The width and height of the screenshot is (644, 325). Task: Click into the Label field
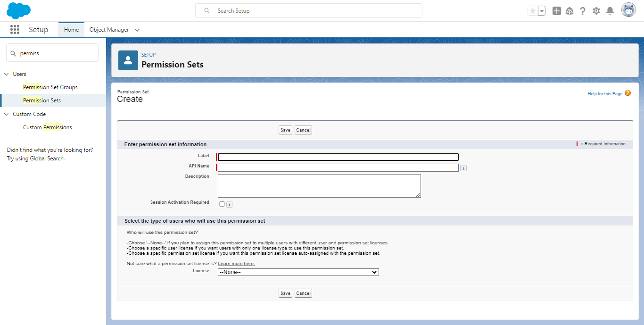(338, 157)
